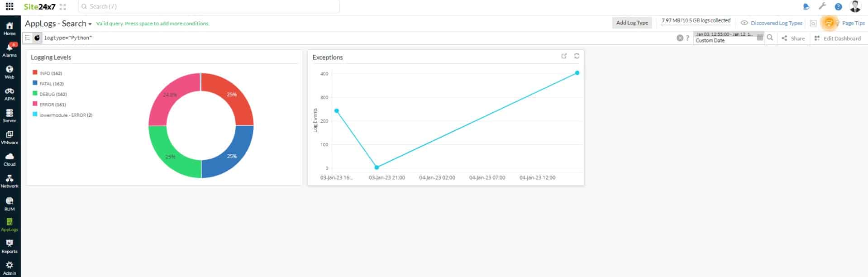Open the Custom Date range selector
Screen dimensions: 868x277
(x=724, y=38)
